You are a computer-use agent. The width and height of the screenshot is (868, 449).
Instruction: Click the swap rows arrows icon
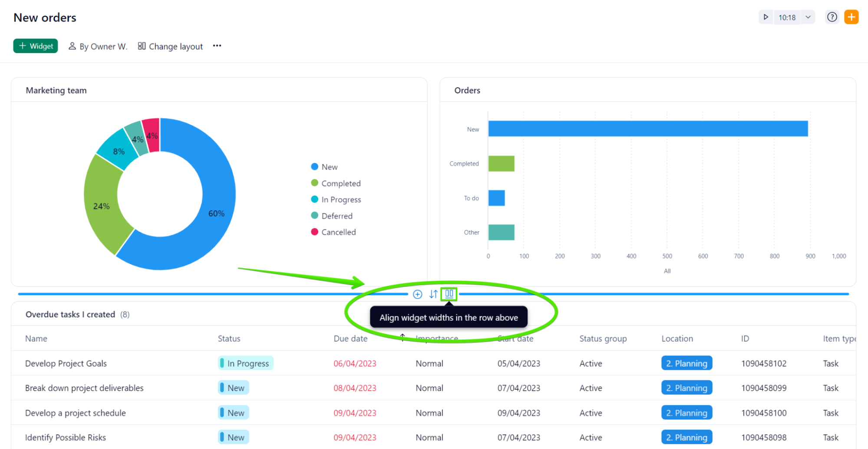433,294
